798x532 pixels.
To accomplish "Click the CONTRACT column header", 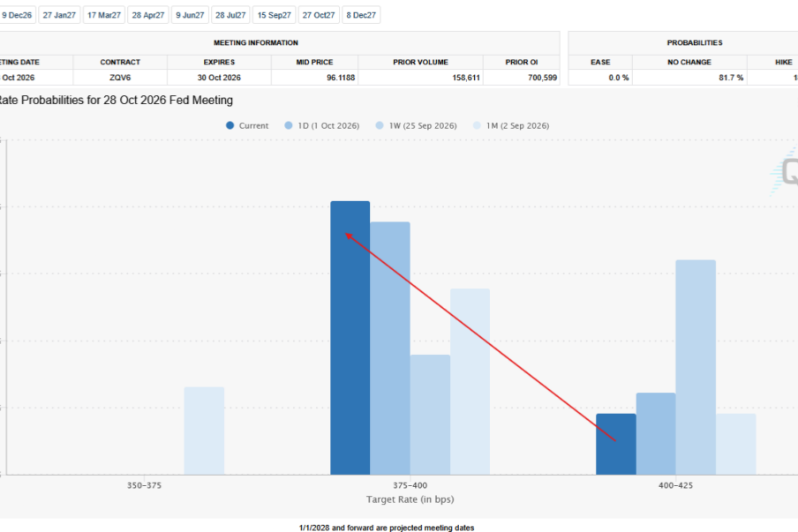I will [x=120, y=62].
